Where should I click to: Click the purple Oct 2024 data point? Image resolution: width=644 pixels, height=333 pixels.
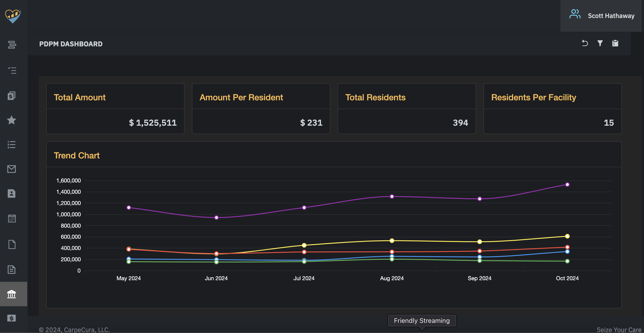click(x=567, y=184)
